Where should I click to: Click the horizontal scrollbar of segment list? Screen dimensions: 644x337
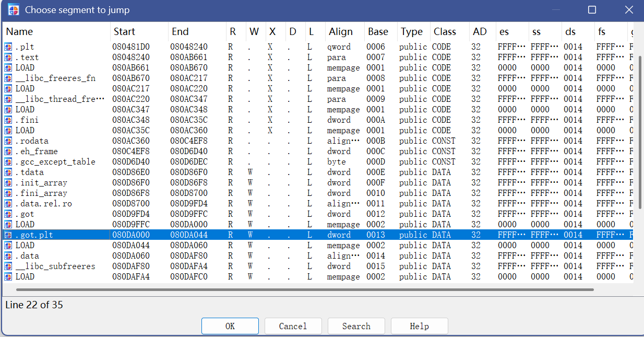point(305,289)
